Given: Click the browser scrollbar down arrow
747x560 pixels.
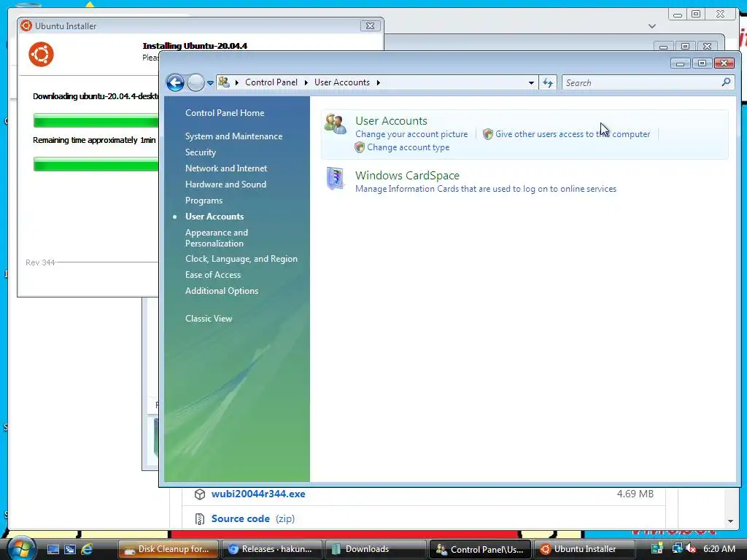Looking at the screenshot, I should pyautogui.click(x=730, y=521).
